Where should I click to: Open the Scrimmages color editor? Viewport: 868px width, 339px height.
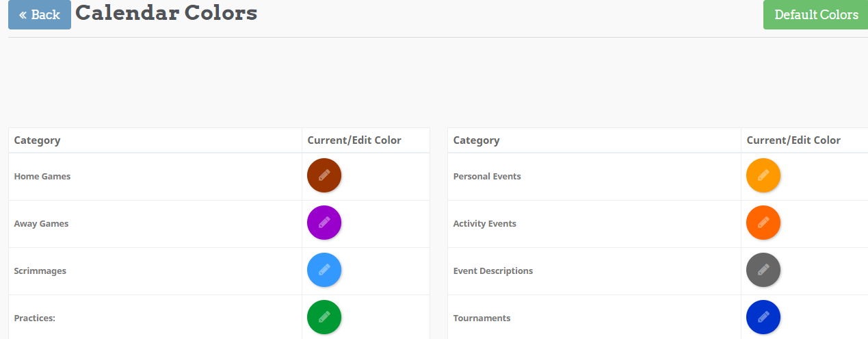click(324, 270)
